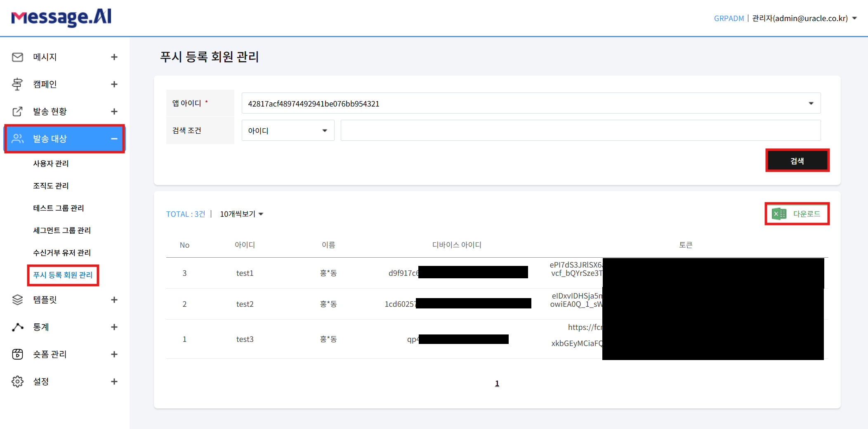
Task: Open the 앱 아이디 dropdown
Action: point(811,103)
